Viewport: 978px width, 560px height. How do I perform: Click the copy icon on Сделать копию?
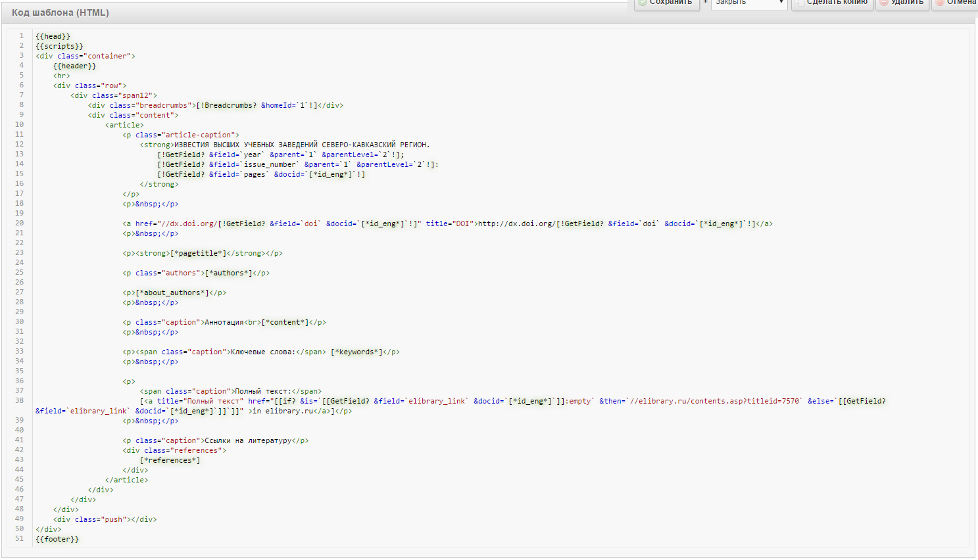point(800,3)
